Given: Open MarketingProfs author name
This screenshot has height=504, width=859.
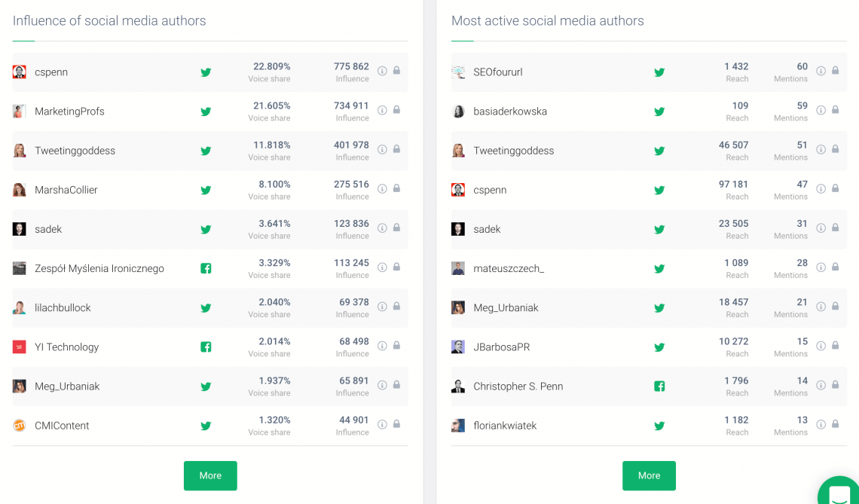Looking at the screenshot, I should coord(69,111).
